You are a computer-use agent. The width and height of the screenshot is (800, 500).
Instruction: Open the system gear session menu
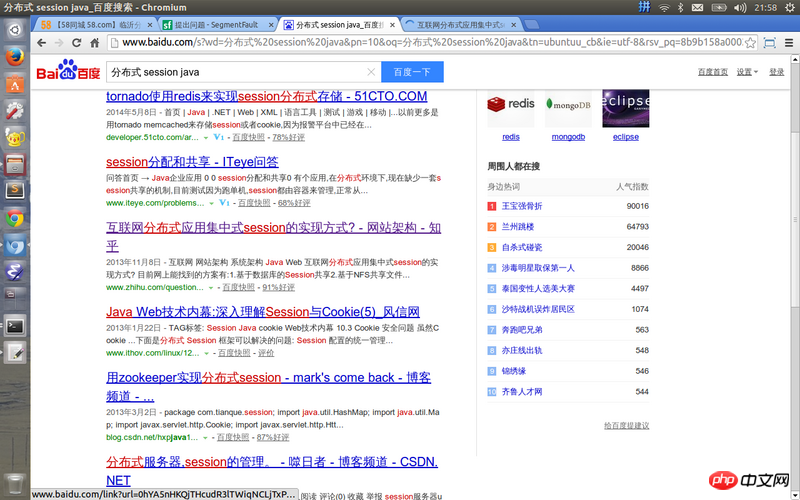(x=790, y=8)
